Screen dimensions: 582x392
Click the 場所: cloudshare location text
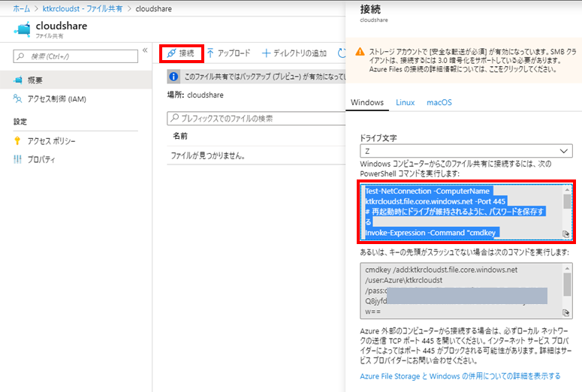(x=195, y=95)
